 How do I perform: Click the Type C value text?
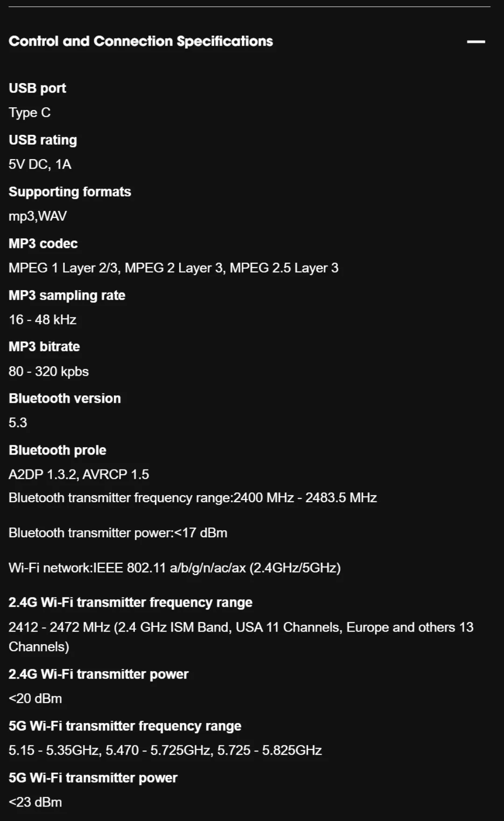(29, 112)
